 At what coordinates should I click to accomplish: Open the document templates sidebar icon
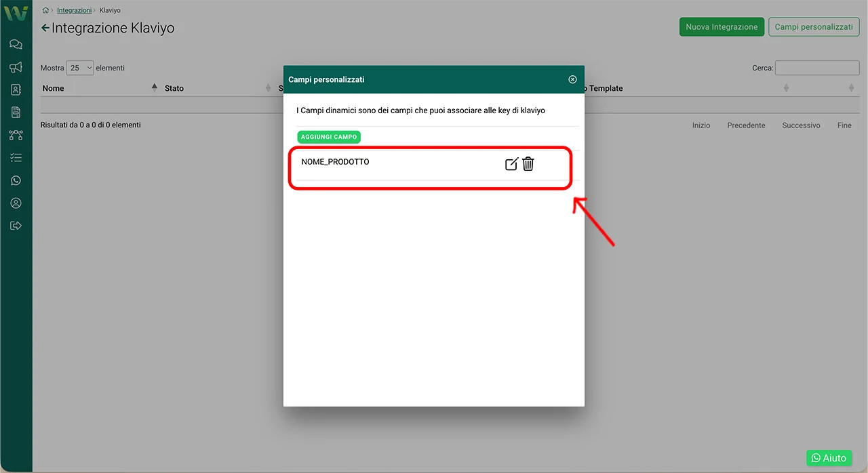point(16,112)
